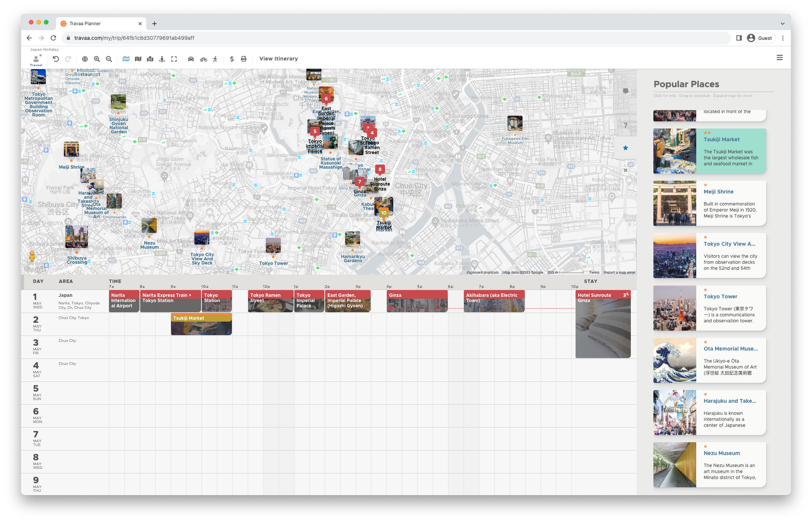Open the browser three-dot menu

pyautogui.click(x=783, y=38)
